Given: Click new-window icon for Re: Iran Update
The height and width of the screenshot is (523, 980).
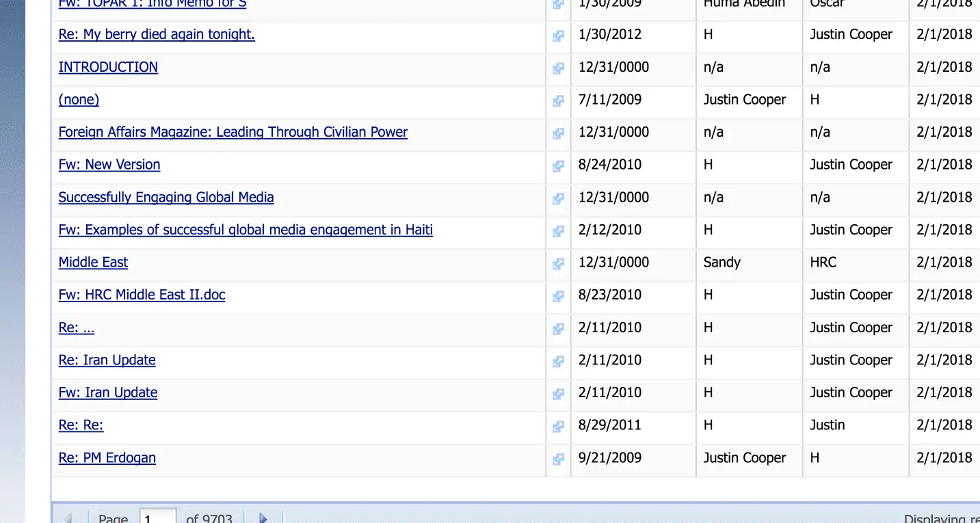Looking at the screenshot, I should pos(558,361).
